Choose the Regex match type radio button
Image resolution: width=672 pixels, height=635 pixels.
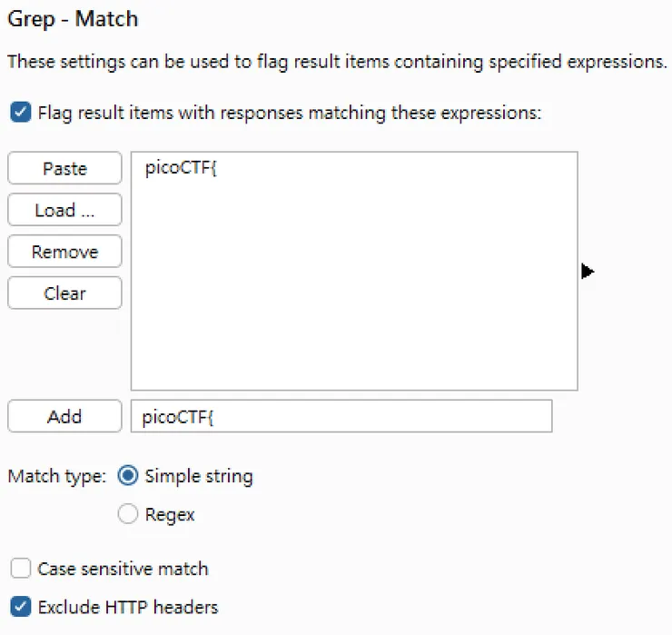tap(129, 515)
